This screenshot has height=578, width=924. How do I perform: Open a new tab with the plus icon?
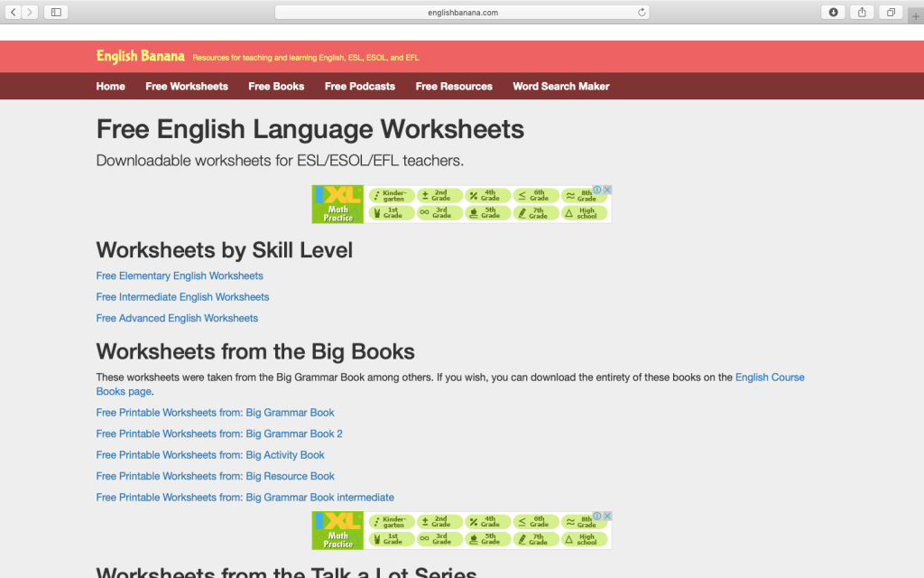tap(916, 18)
